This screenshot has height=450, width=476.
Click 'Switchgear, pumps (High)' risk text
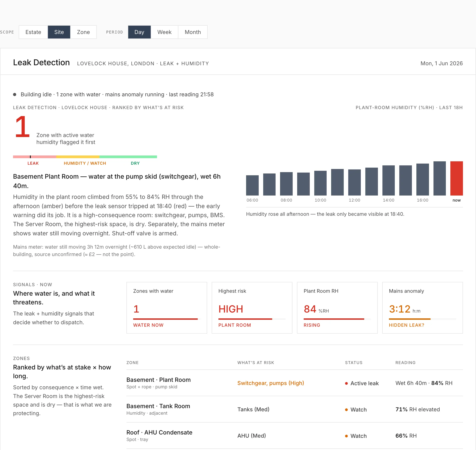pyautogui.click(x=270, y=383)
